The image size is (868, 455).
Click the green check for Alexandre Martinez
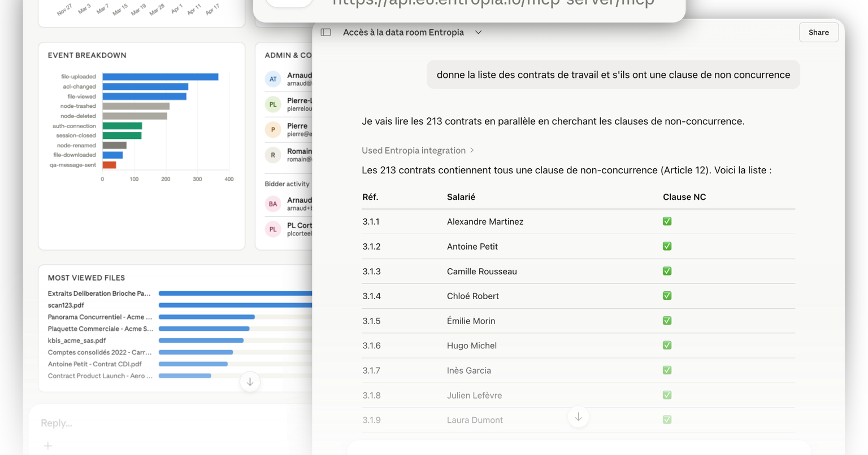click(x=667, y=221)
